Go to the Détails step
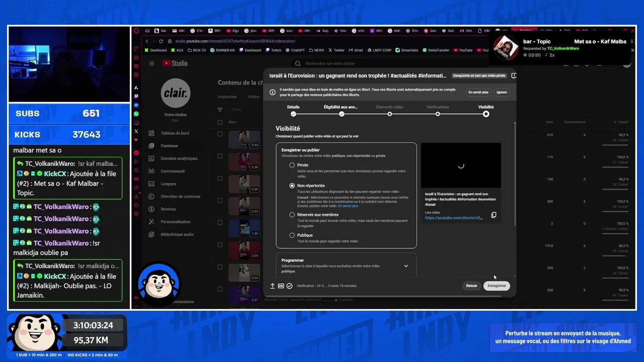 (293, 111)
